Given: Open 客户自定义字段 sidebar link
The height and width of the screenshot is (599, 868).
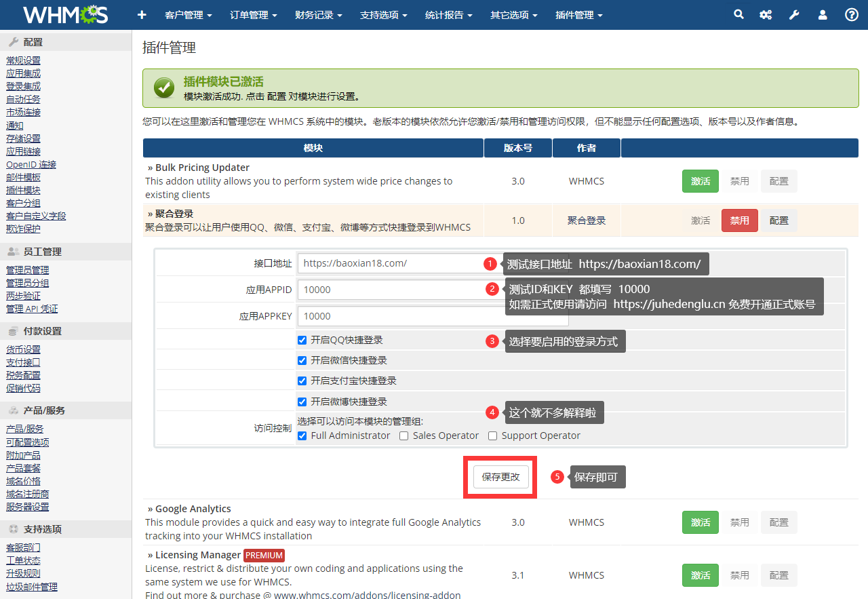Looking at the screenshot, I should [x=36, y=216].
